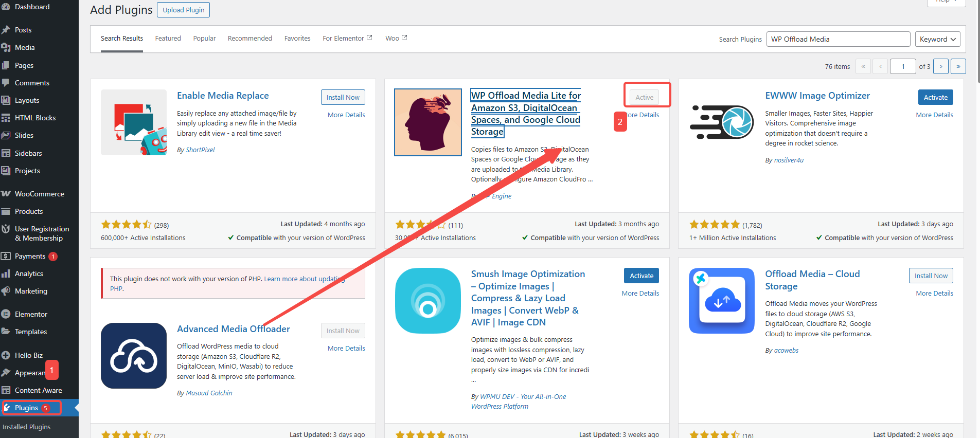Click the Advanced Media Offloader cloud icon
This screenshot has width=980, height=438.
(134, 356)
